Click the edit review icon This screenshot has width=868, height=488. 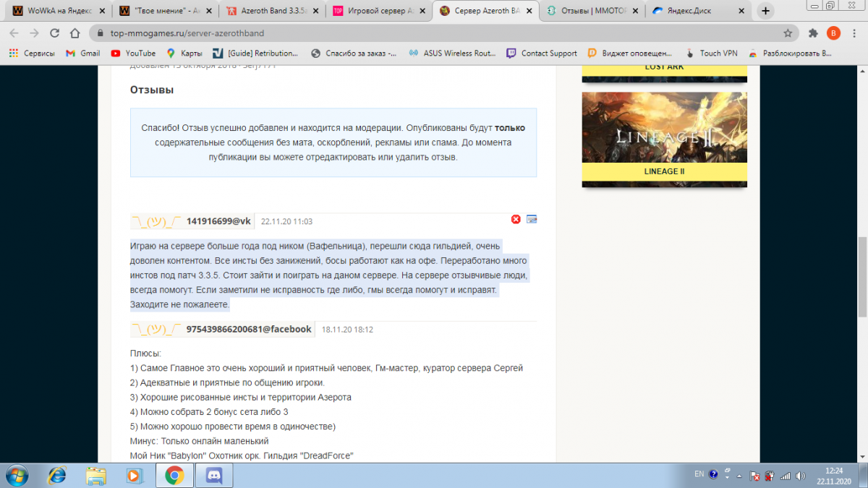(532, 220)
